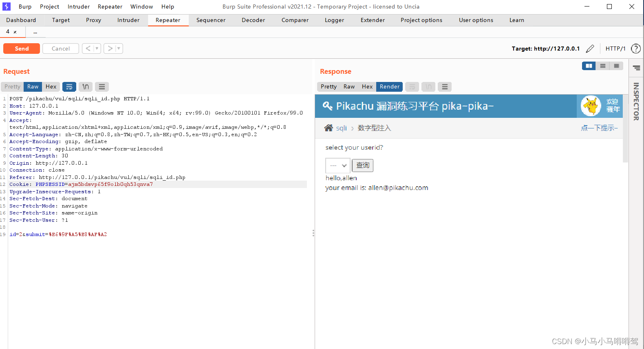Viewport: 644px width, 349px height.
Task: Close Repeater tab 4
Action: coord(15,32)
